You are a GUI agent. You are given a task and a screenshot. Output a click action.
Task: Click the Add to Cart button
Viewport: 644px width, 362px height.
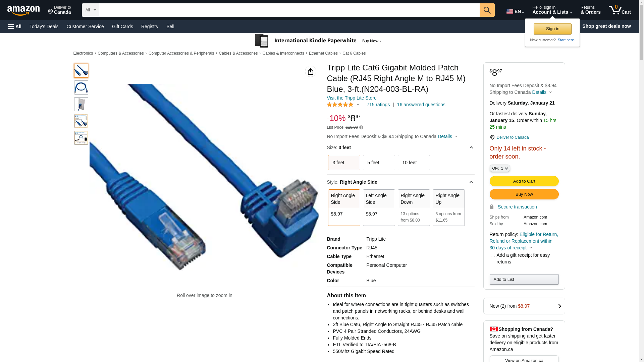pos(524,181)
